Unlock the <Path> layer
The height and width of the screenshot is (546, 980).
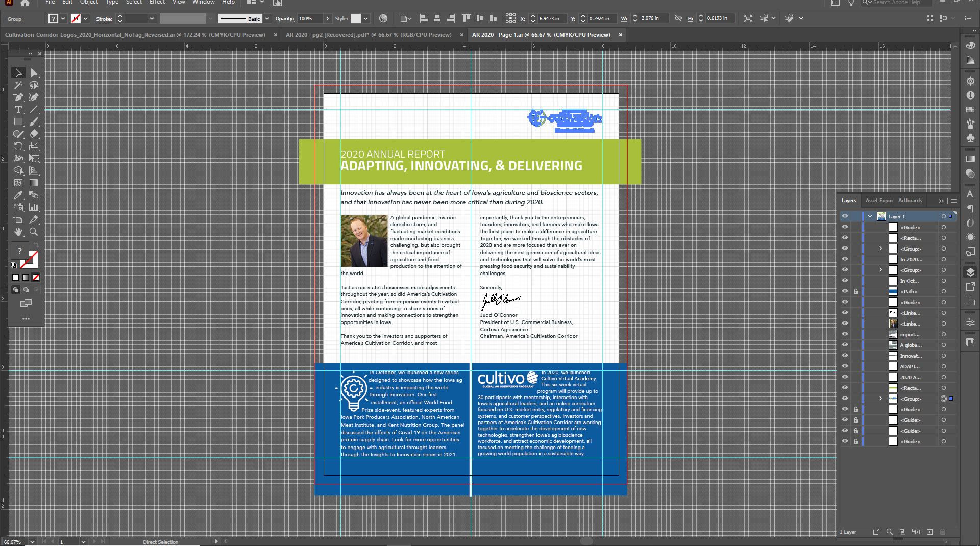[856, 291]
